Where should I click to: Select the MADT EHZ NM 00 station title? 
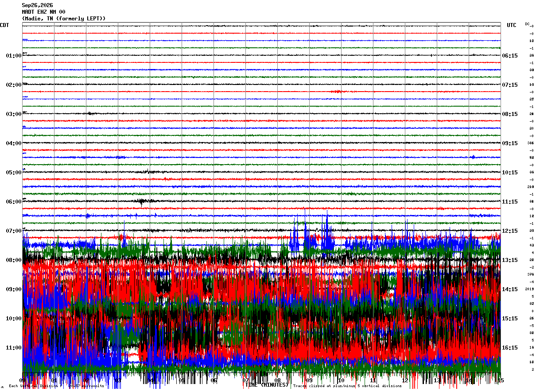[43, 12]
